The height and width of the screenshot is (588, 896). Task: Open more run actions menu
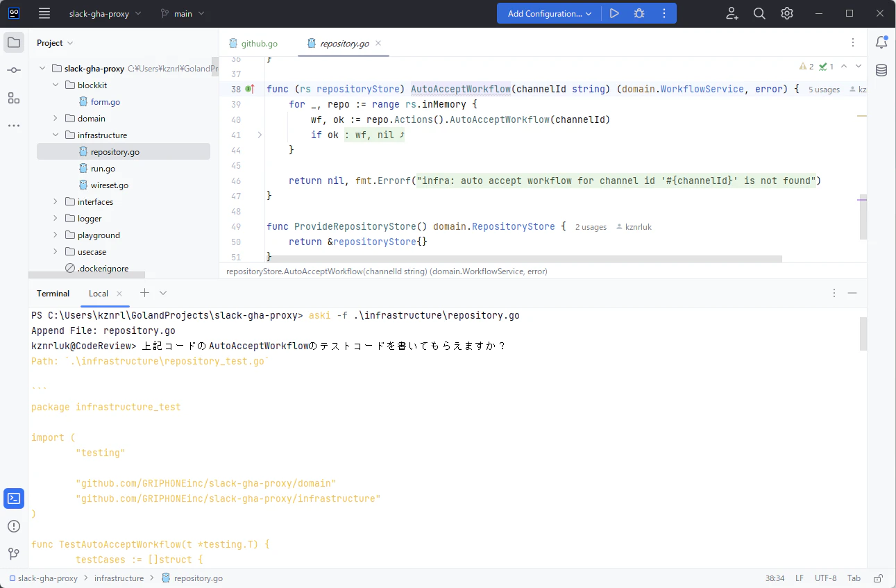664,13
